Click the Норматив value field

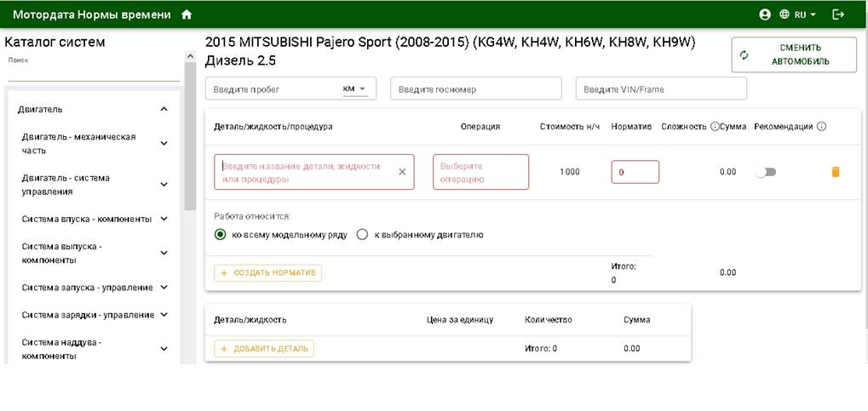tap(635, 172)
